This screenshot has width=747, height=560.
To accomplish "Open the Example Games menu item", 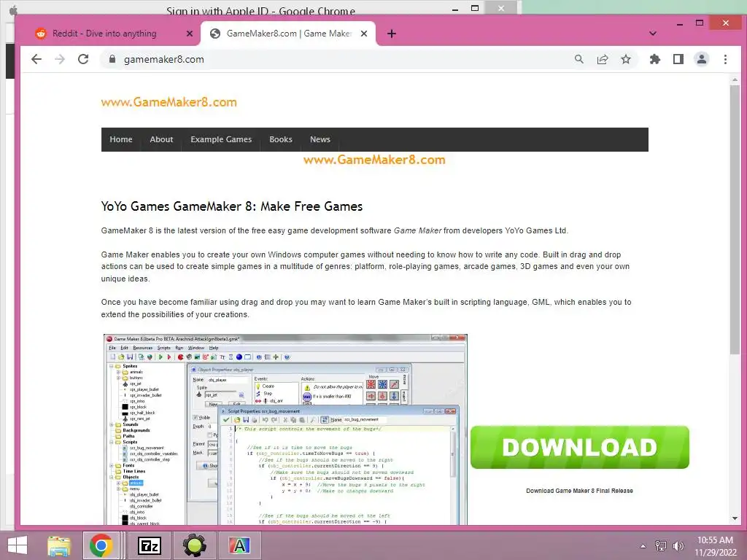I will coord(221,139).
